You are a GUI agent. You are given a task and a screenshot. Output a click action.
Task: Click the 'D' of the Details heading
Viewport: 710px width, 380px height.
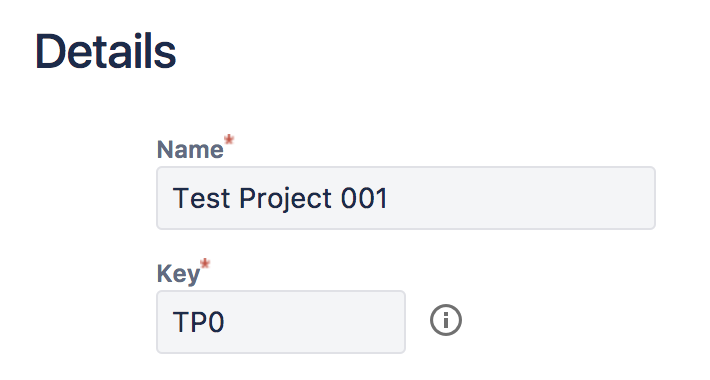click(50, 52)
